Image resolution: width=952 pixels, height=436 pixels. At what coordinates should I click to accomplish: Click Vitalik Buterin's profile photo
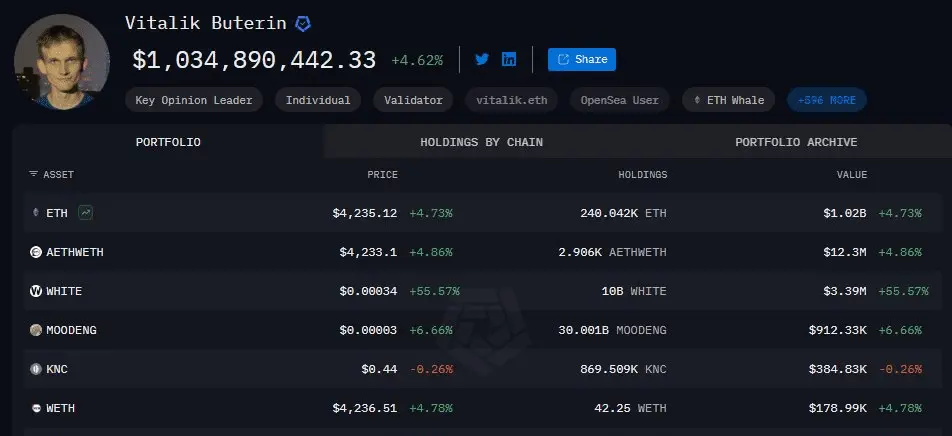click(x=62, y=62)
